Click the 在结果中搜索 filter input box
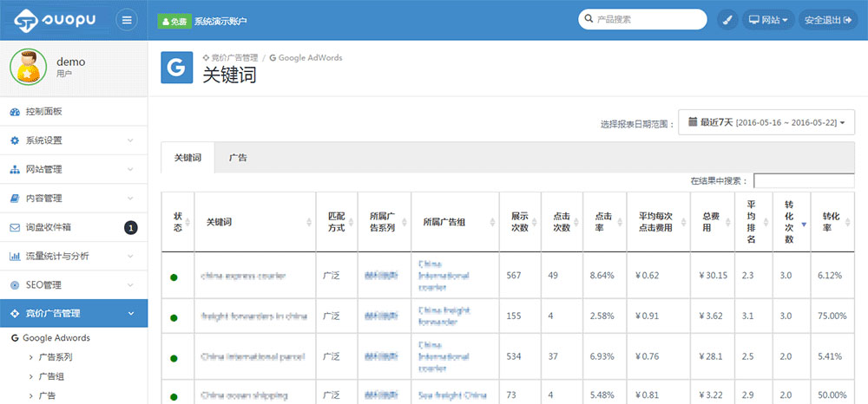868x404 pixels. click(x=803, y=181)
